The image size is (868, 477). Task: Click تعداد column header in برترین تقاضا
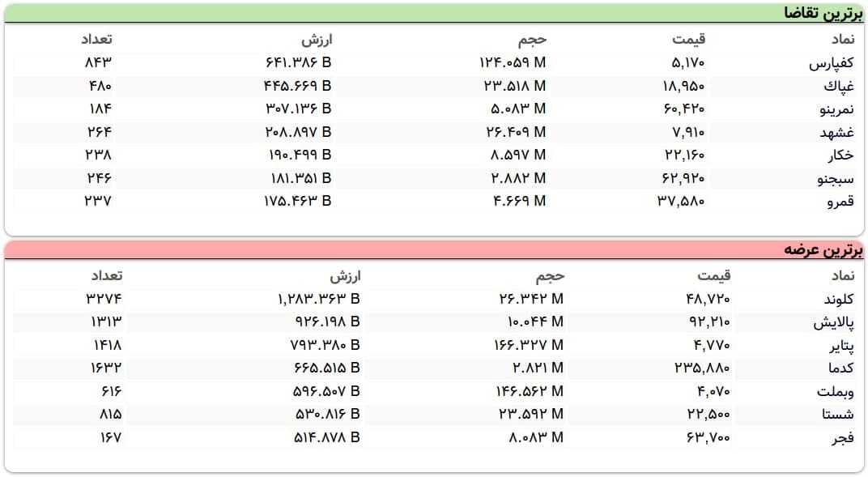(x=96, y=40)
